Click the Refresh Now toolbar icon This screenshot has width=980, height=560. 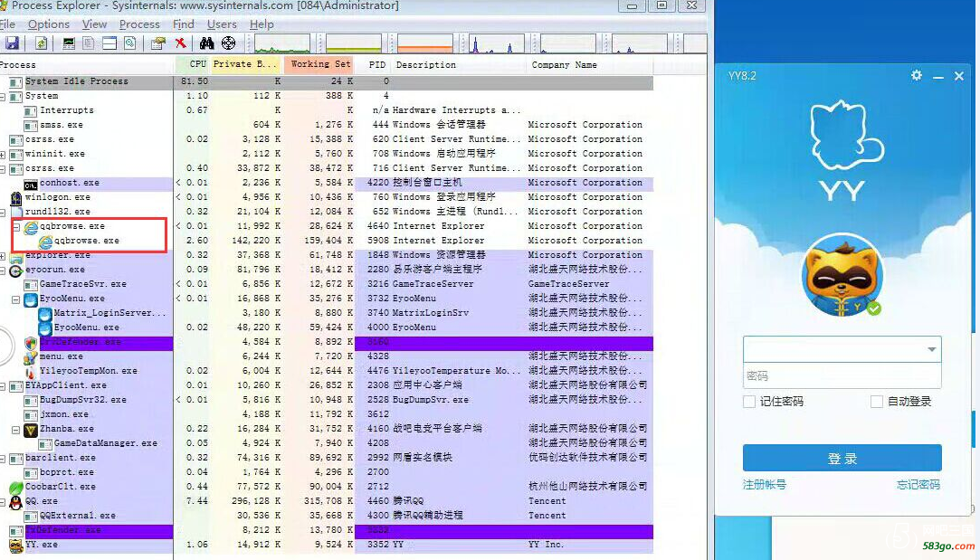pos(42,43)
